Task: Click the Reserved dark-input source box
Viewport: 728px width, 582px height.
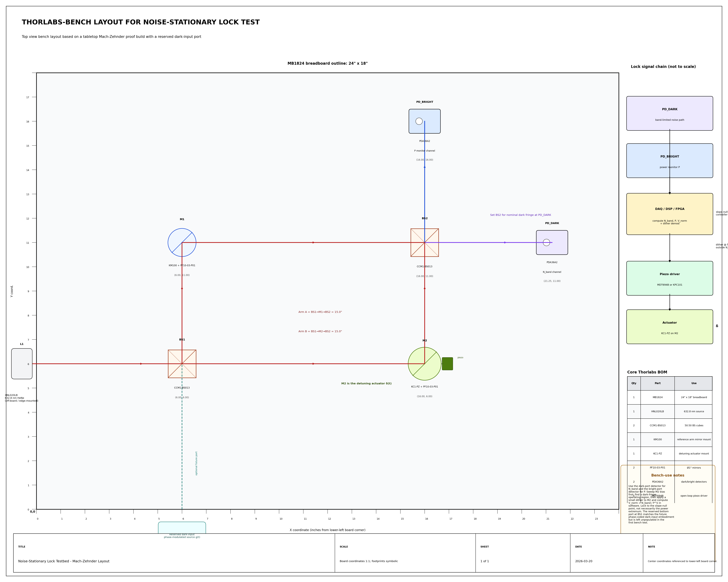Action: tap(182, 528)
